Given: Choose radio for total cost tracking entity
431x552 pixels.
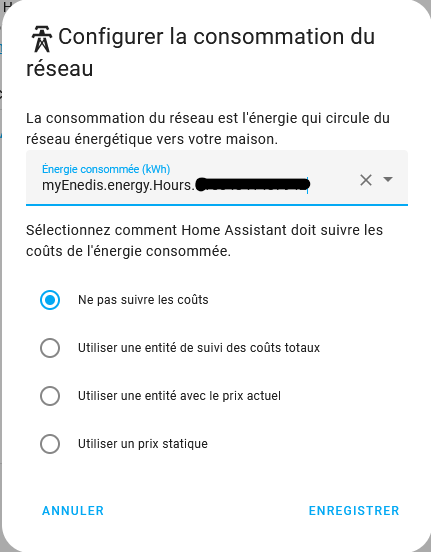Looking at the screenshot, I should coord(50,348).
